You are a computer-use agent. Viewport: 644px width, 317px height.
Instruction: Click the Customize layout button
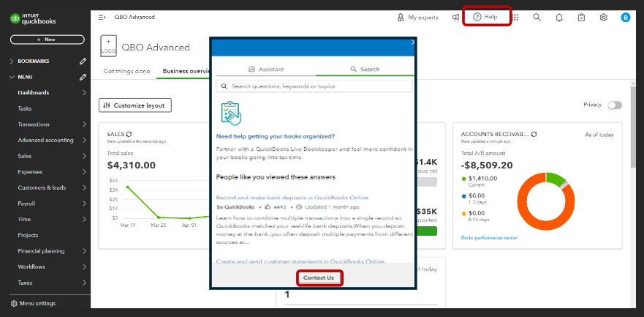point(135,105)
